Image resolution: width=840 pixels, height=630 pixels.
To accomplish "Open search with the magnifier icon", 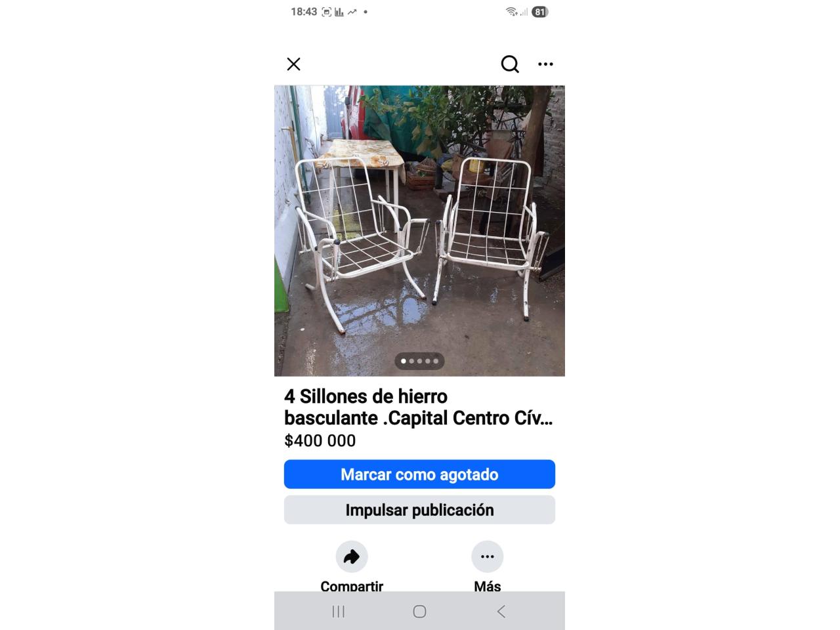I will (x=510, y=64).
